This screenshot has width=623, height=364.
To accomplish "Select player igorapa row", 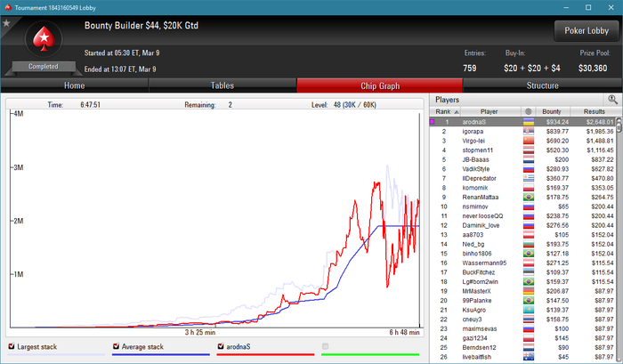I will (x=523, y=132).
